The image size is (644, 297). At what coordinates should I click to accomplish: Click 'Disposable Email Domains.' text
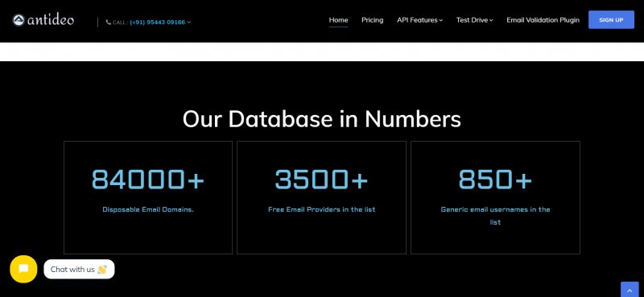(148, 209)
